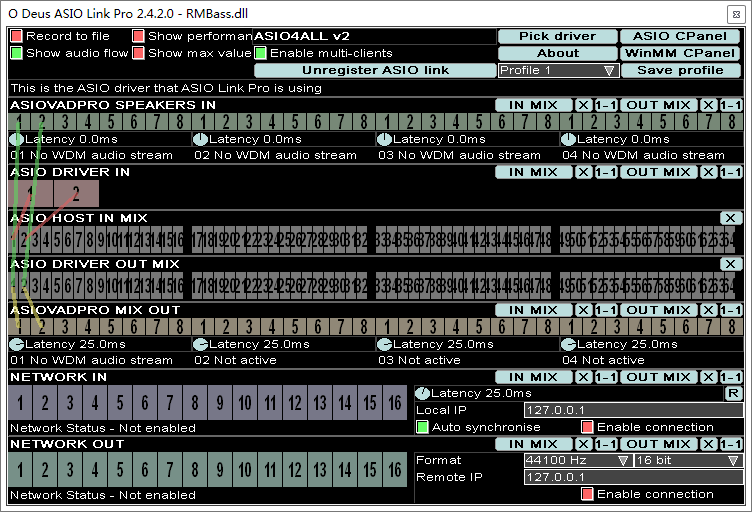Screen dimensions: 752x512
Task: Toggle Show max value checkbox
Action: point(138,53)
